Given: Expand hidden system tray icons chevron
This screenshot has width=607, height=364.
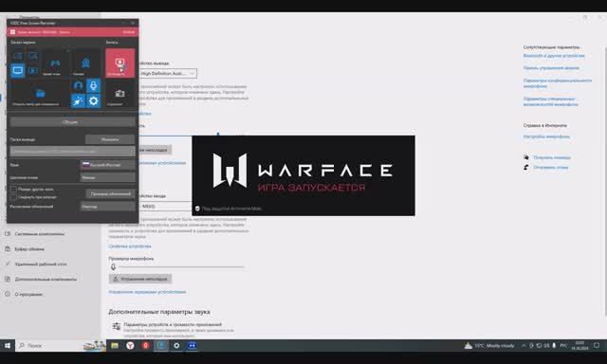Looking at the screenshot, I should click(524, 345).
